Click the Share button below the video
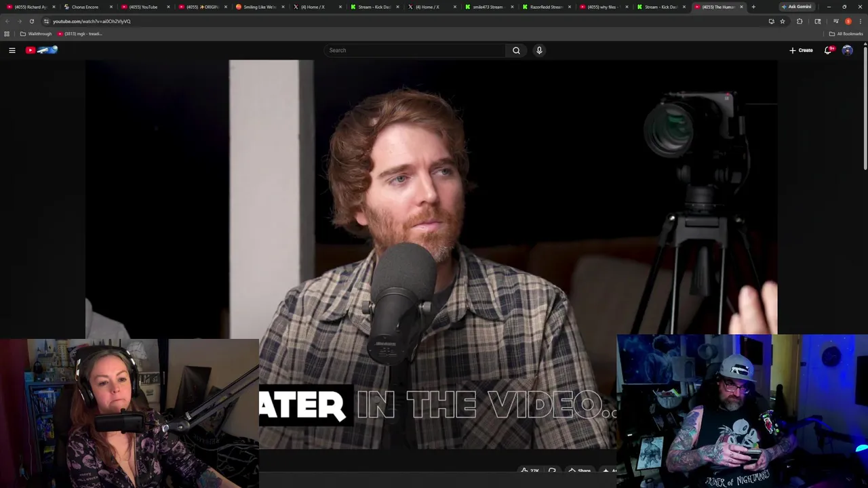The width and height of the screenshot is (868, 488). (x=580, y=470)
